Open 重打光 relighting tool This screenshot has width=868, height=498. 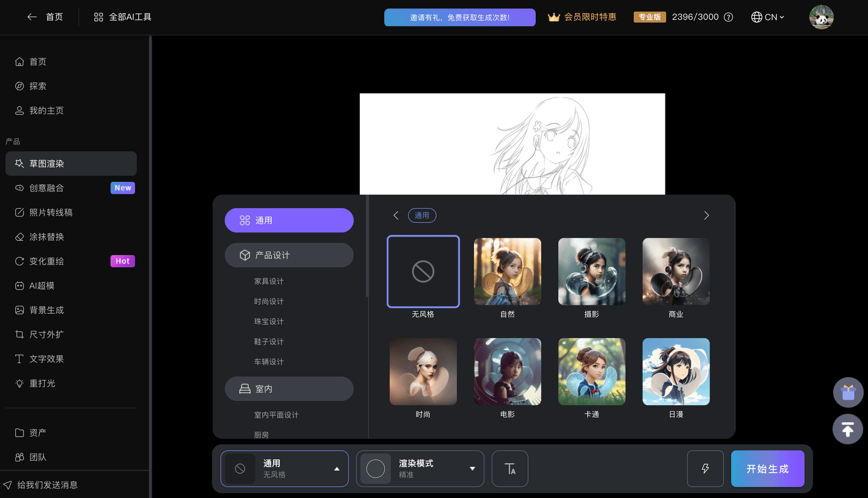42,383
